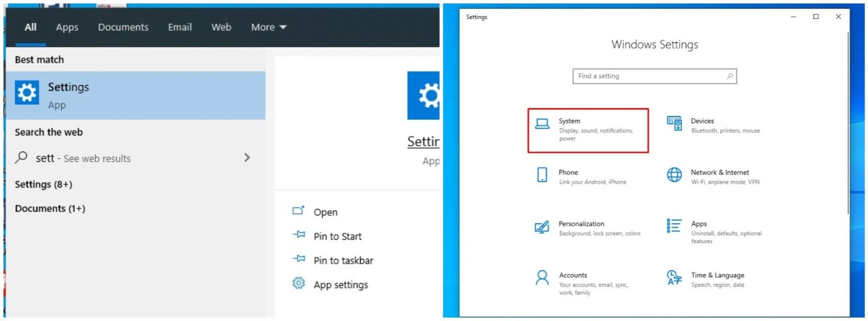This screenshot has width=868, height=321.
Task: Select the Settings App best match result
Action: pos(136,95)
